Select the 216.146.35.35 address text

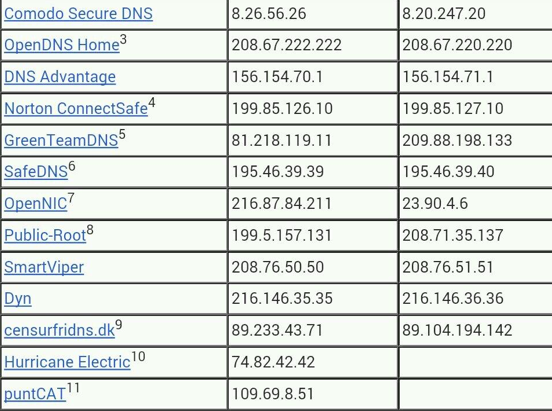click(x=282, y=299)
